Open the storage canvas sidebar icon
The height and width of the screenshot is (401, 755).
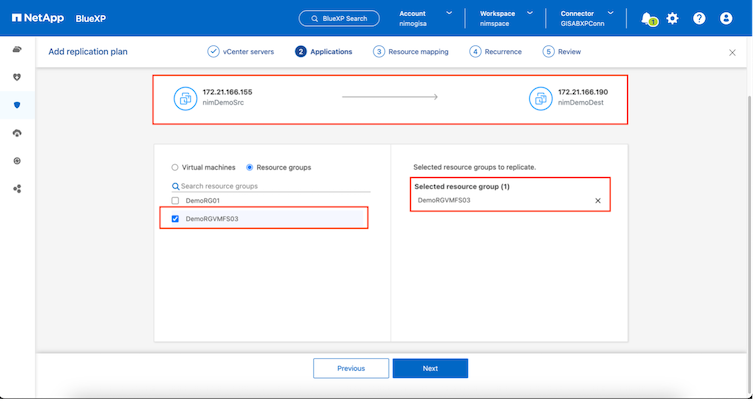pos(17,49)
